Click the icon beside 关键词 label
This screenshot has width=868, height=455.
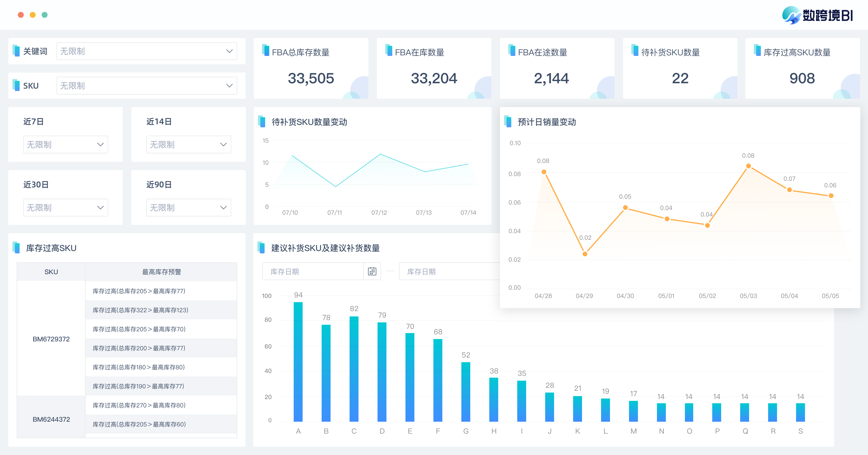coord(16,50)
